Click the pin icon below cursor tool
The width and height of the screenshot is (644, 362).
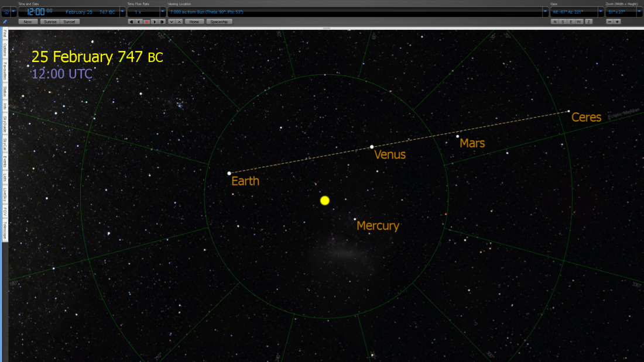[x=5, y=22]
